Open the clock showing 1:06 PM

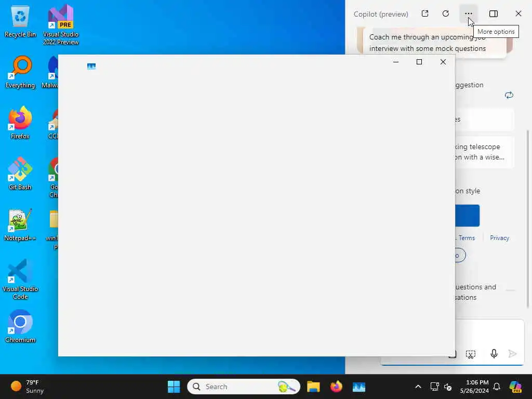click(474, 387)
